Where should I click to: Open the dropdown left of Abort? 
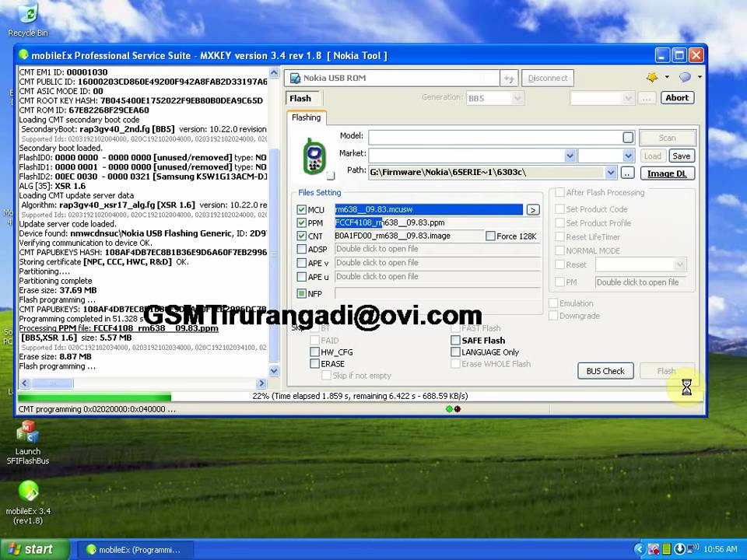point(629,98)
